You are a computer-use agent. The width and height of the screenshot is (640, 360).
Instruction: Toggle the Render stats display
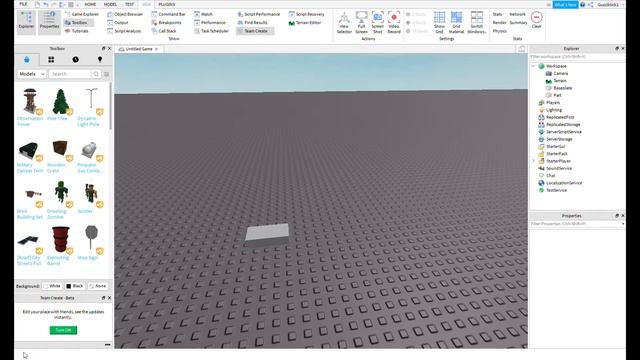[499, 22]
